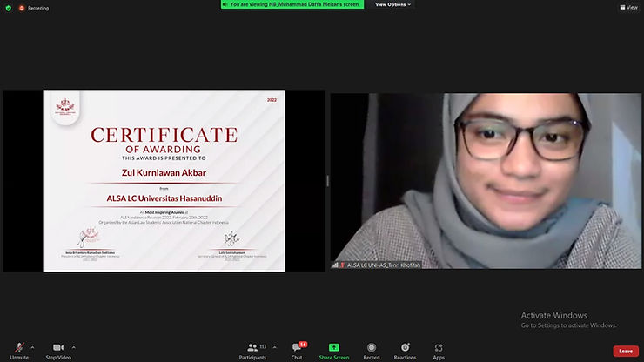Open the Participants panel

(x=252, y=351)
